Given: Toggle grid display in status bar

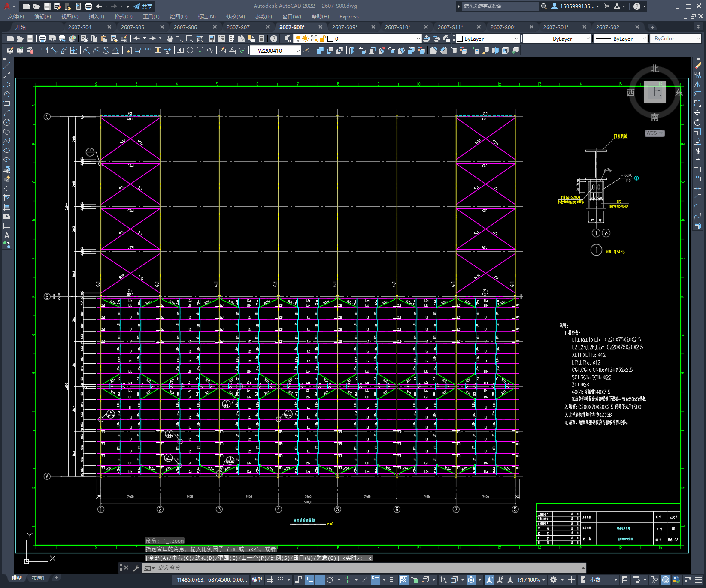Looking at the screenshot, I should pyautogui.click(x=270, y=580).
